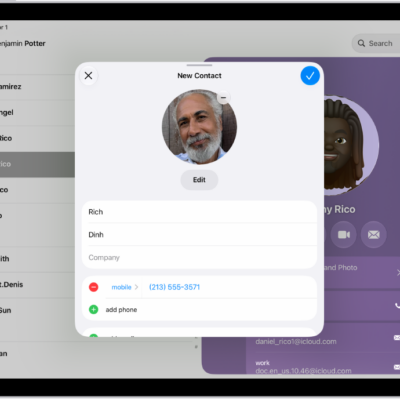Click the search magnifier icon
Image resolution: width=400 pixels, height=400 pixels.
[361, 43]
